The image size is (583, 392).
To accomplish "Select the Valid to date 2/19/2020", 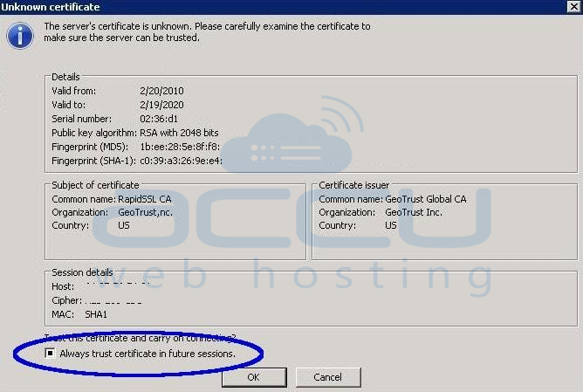I will coord(161,105).
